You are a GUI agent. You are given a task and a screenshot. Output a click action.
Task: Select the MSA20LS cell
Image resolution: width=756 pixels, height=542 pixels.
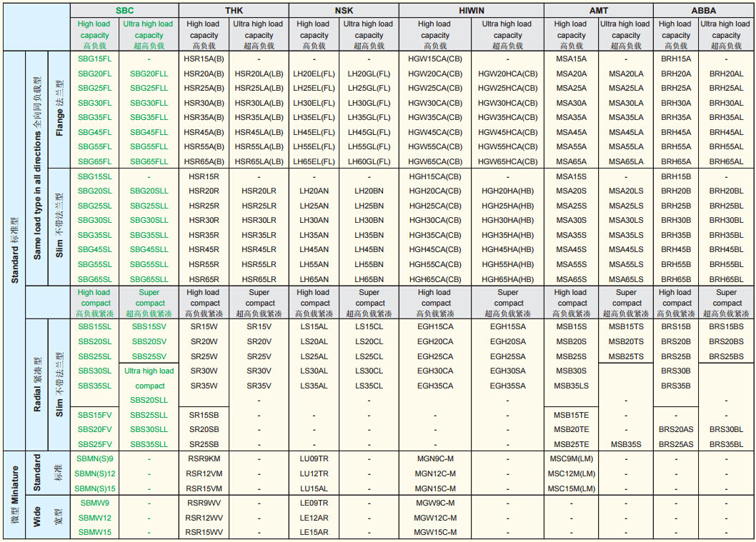coord(626,191)
